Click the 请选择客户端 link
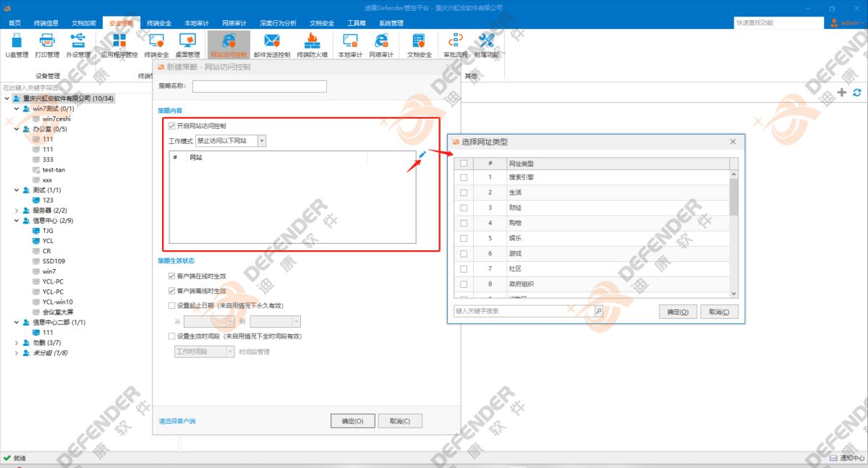Image resolution: width=868 pixels, height=468 pixels. 177,421
